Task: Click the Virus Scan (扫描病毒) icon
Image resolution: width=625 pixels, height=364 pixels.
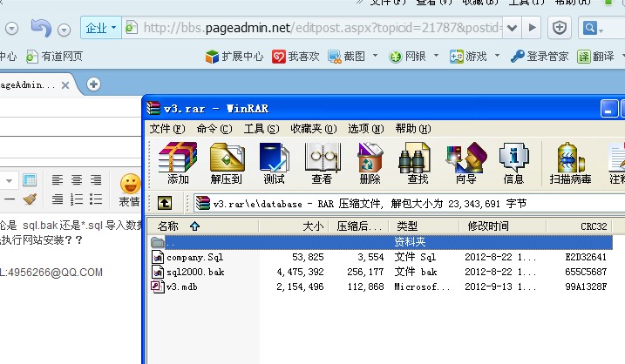Action: pyautogui.click(x=570, y=163)
